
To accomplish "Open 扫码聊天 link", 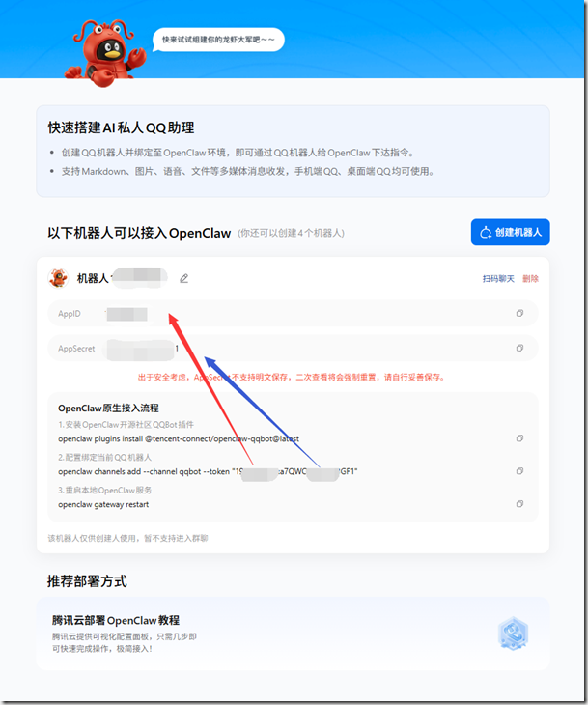I will pos(498,279).
